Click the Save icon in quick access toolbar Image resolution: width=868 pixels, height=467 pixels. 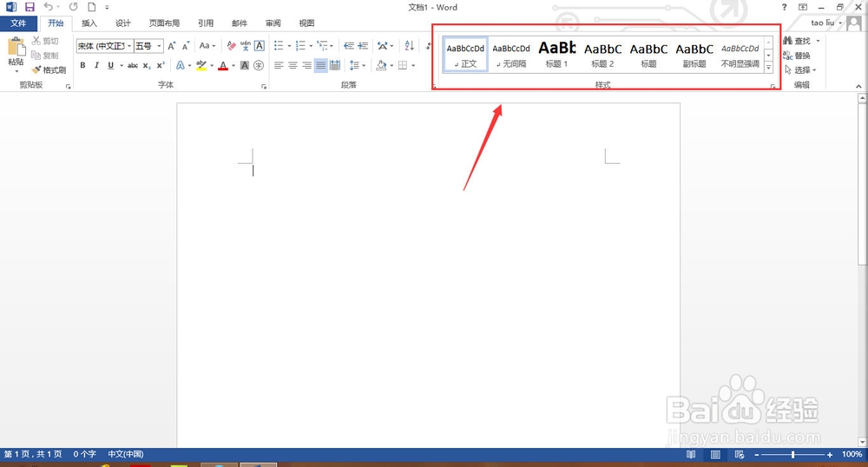tap(30, 7)
